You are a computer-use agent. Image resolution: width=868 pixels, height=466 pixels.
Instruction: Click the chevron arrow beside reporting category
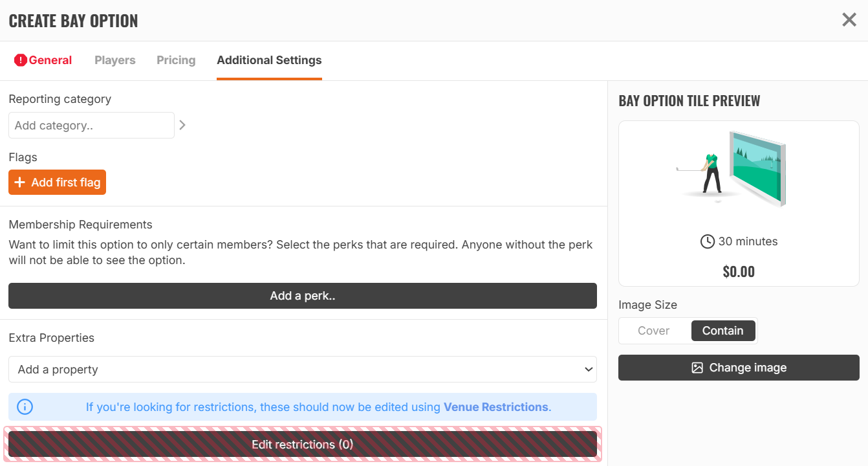coord(182,125)
